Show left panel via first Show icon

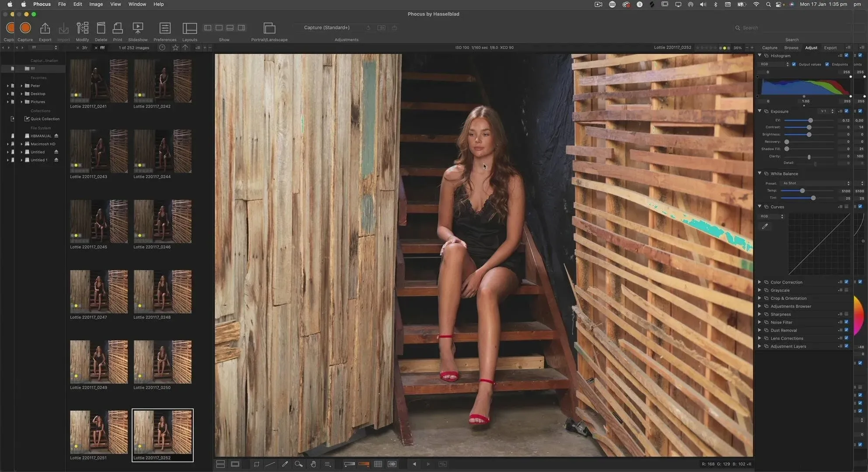tap(208, 28)
